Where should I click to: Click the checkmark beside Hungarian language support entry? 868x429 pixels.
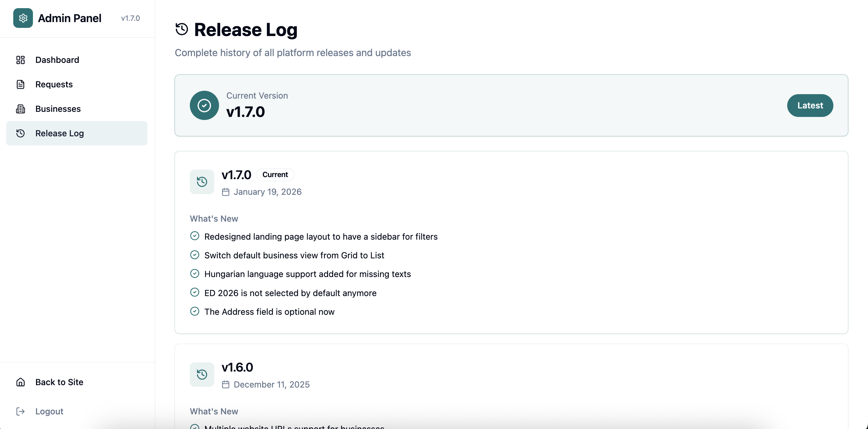point(195,274)
